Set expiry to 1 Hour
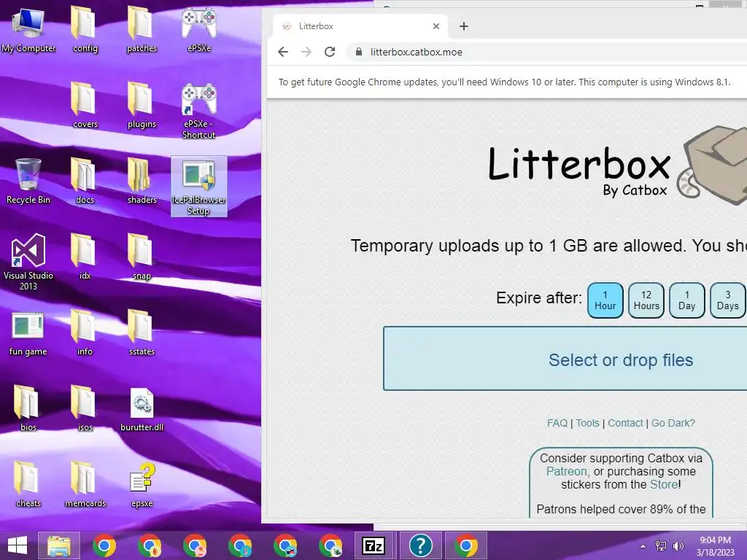 tap(605, 300)
